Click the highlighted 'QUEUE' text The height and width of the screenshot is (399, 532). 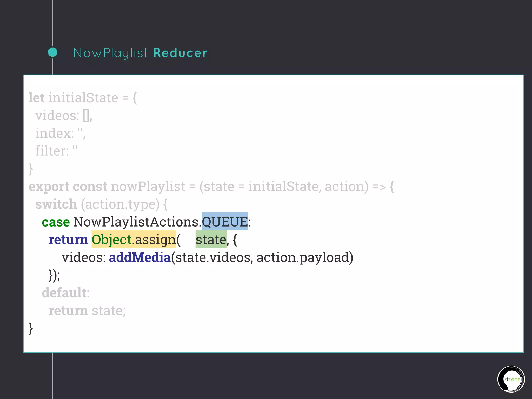(x=225, y=222)
